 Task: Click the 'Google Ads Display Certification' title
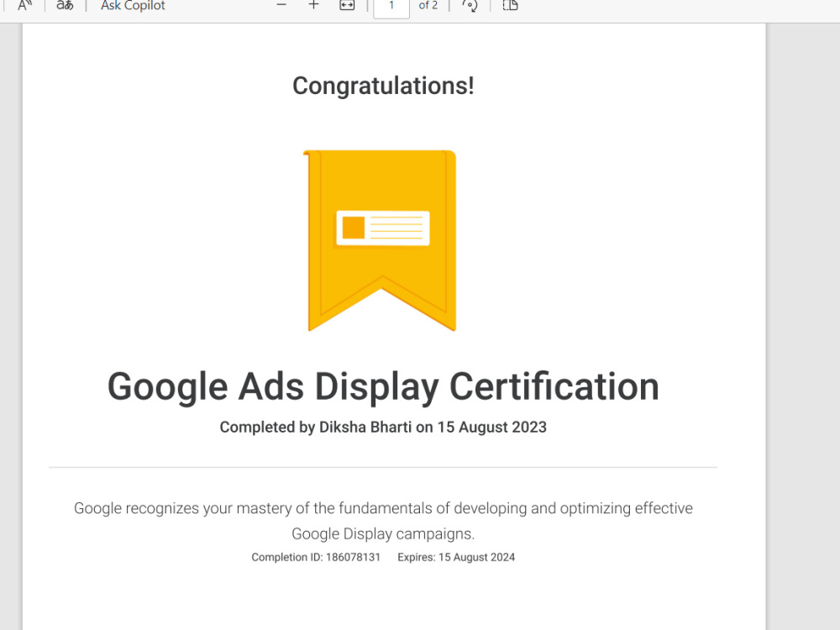383,386
